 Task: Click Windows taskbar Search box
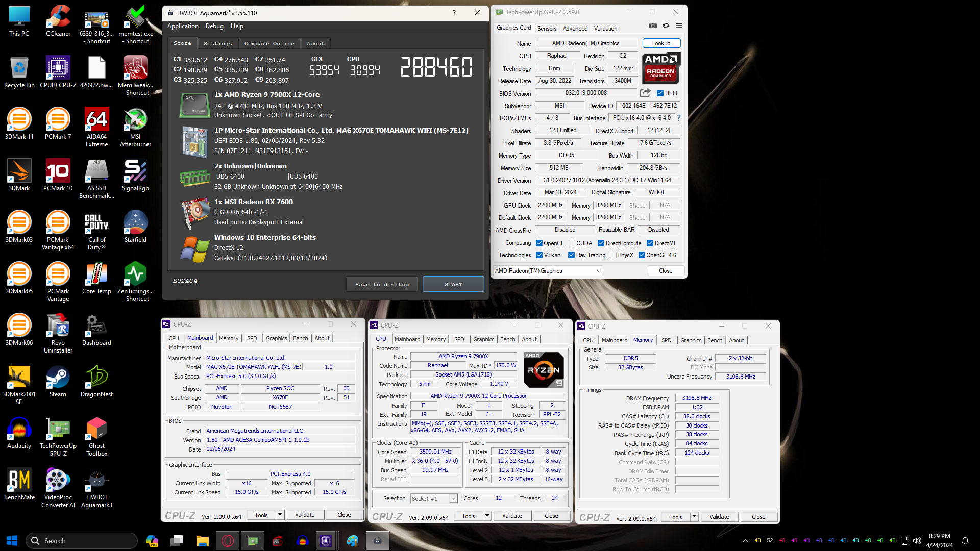[x=82, y=541]
